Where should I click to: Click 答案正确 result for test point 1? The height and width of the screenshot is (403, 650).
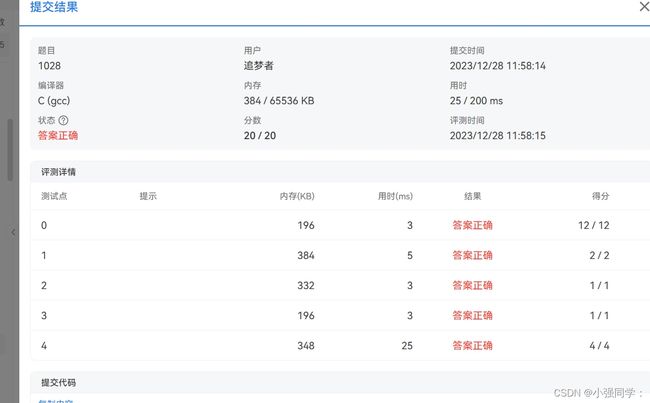point(473,255)
